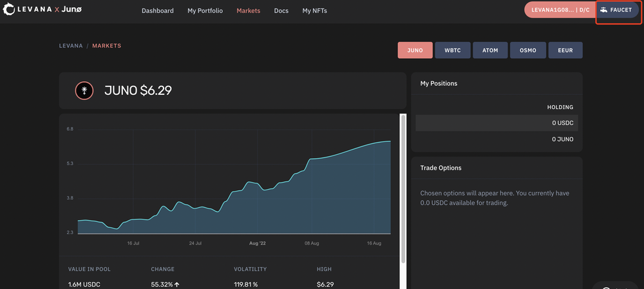Click the JUNO price area chart
This screenshot has height=289, width=644.
234,187
